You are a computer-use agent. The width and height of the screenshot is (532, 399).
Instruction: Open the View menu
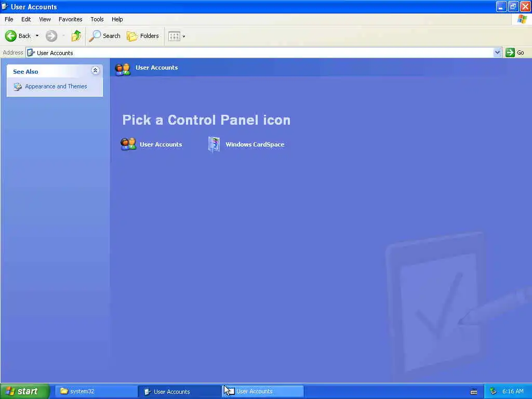click(45, 19)
